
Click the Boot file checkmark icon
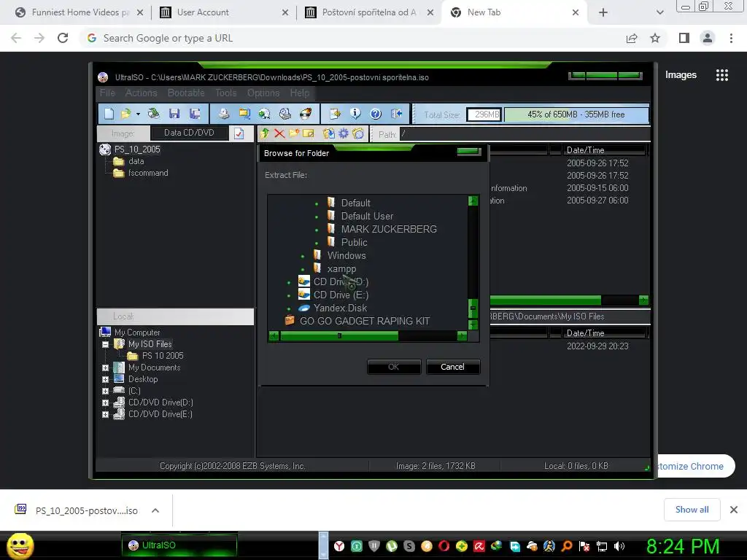pyautogui.click(x=239, y=133)
